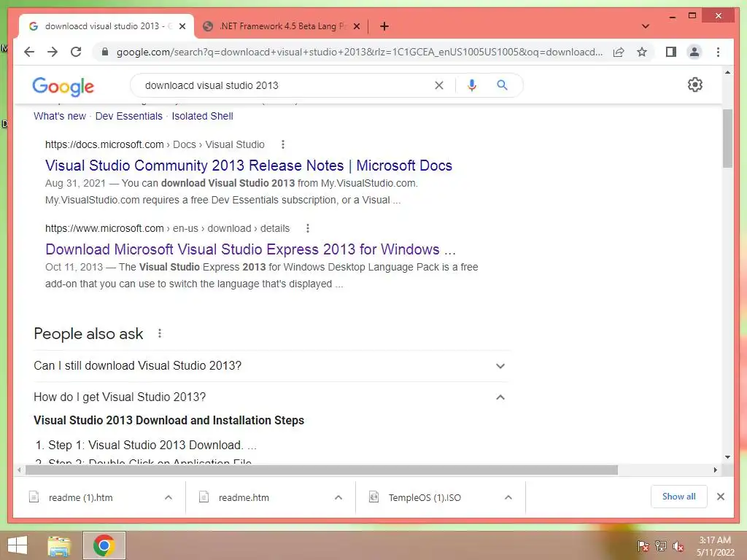Open network icon in system tray
The height and width of the screenshot is (560, 747).
point(661,546)
